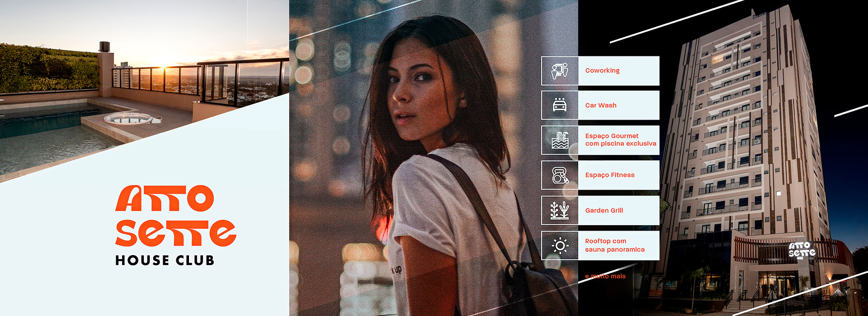Click the Coworking people icon

[560, 71]
